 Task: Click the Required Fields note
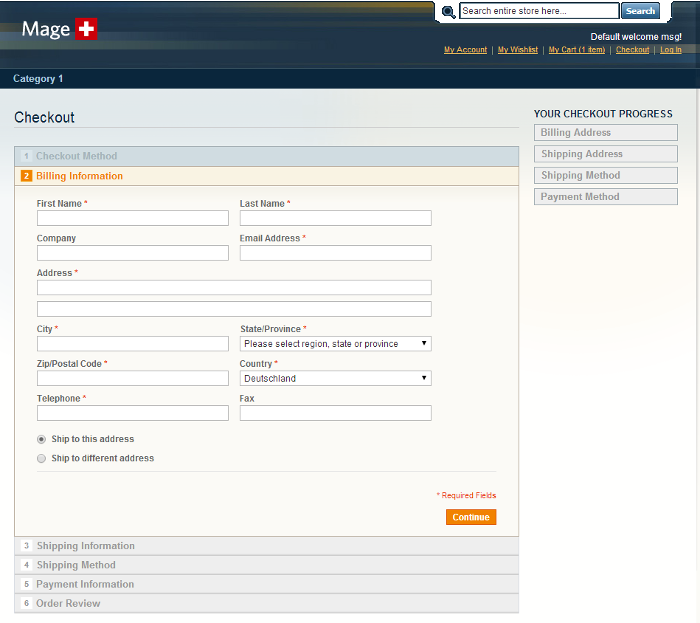[467, 496]
